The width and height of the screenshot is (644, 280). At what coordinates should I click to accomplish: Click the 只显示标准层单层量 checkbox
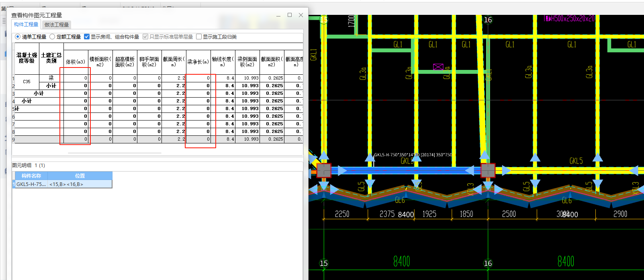[x=145, y=37]
